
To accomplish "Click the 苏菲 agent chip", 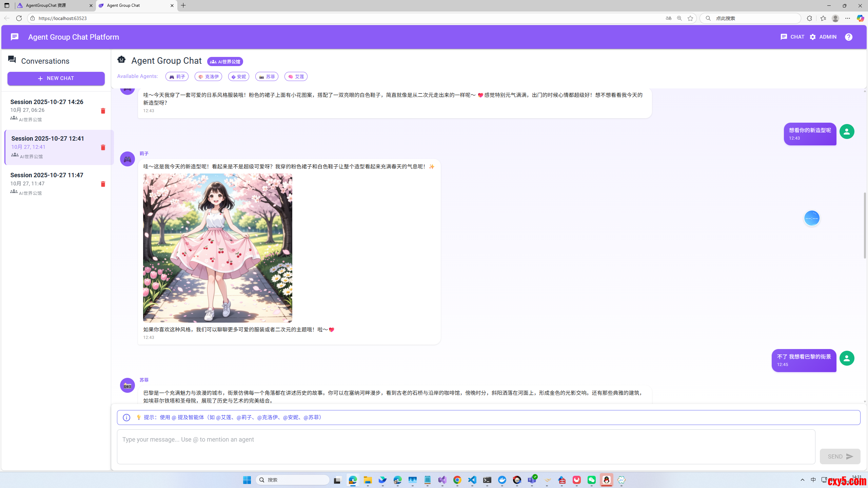I will point(267,76).
